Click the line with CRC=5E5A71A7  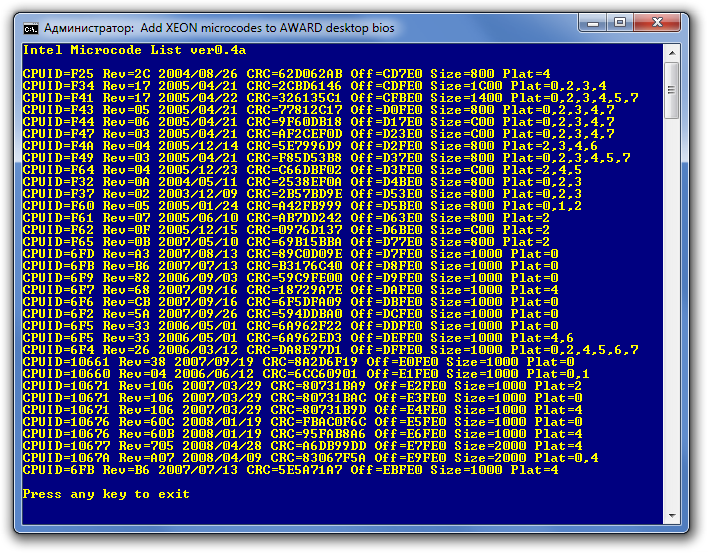[x=290, y=470]
